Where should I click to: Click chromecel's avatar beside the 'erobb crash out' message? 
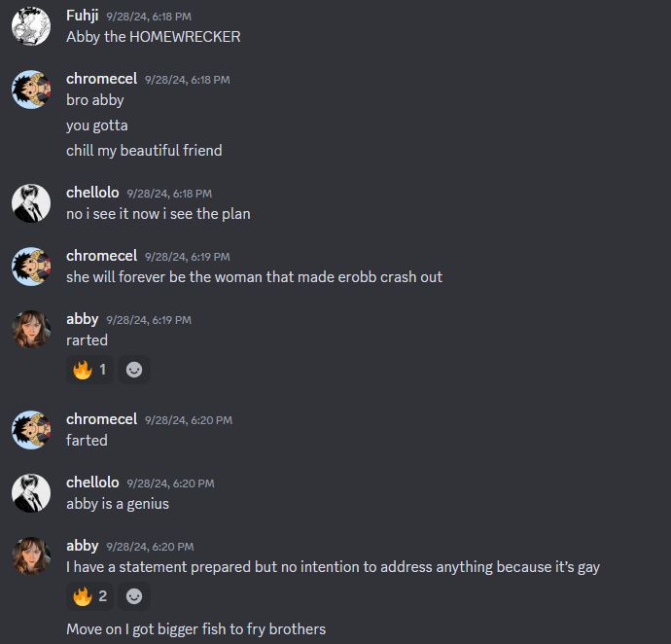tap(31, 266)
